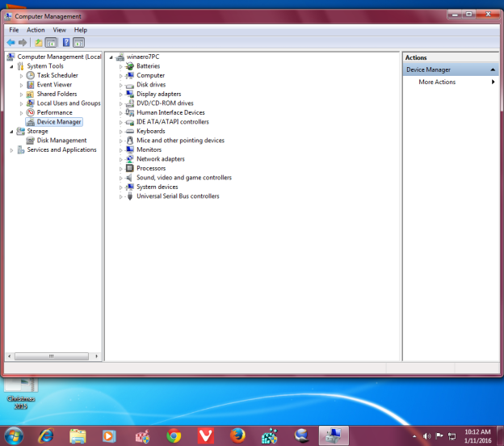Viewport: 504px width, 446px height.
Task: Open Google Chrome from the taskbar
Action: tap(174, 436)
